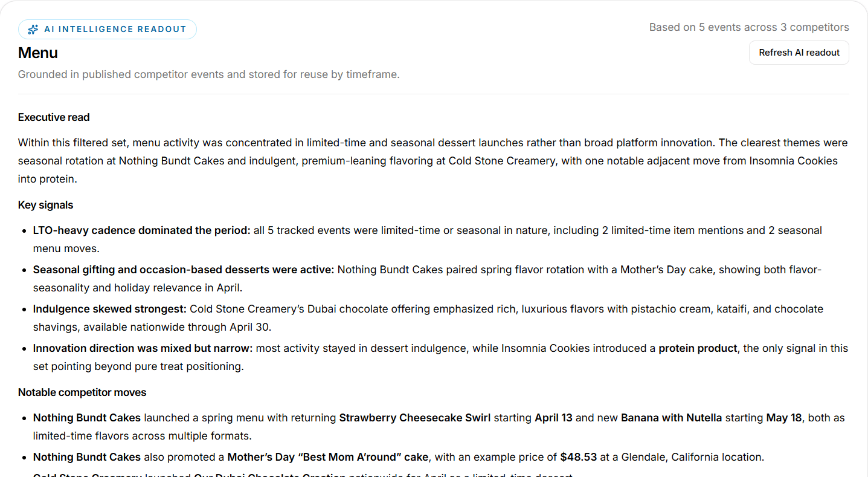Select the Key signals heading
The image size is (868, 477).
(45, 205)
